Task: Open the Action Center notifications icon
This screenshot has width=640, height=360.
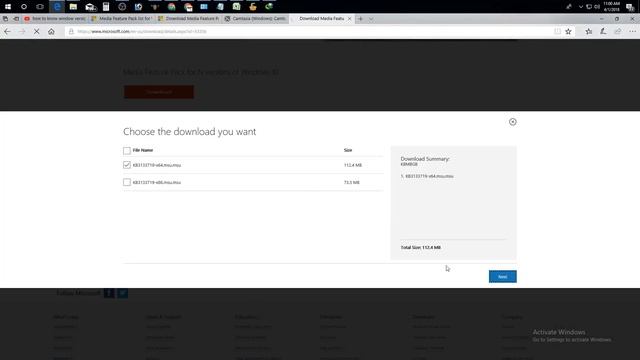Action: click(630, 7)
